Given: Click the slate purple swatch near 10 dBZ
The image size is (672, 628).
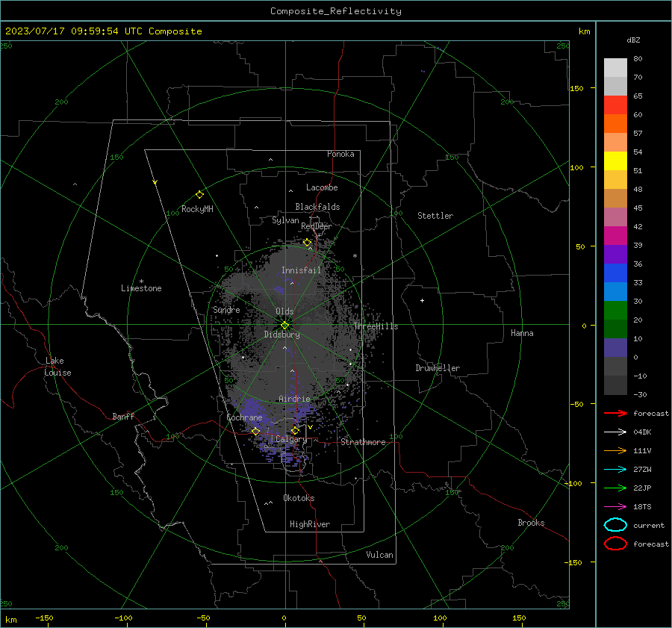Looking at the screenshot, I should [x=615, y=348].
